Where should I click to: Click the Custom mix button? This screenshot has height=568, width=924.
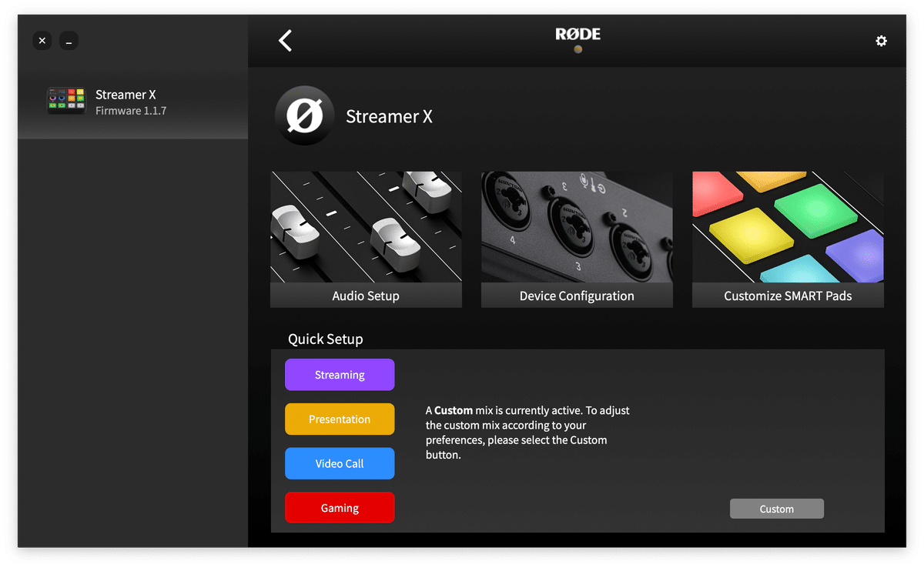[x=776, y=509]
